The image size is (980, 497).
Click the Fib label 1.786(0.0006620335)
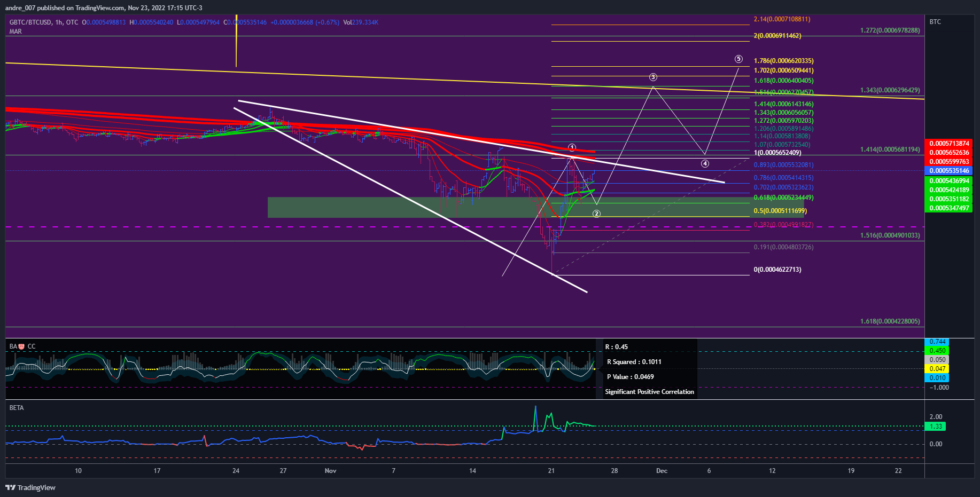(783, 61)
